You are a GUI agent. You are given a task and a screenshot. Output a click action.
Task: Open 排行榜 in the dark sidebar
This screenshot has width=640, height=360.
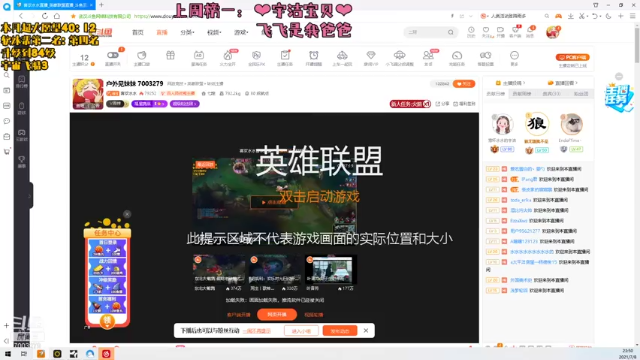22,81
